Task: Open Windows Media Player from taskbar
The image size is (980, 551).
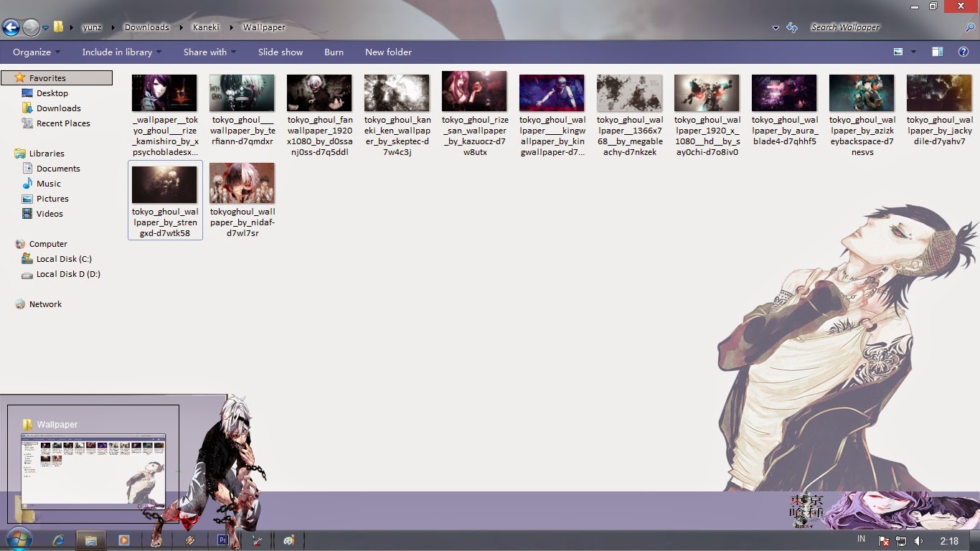Action: (x=123, y=540)
